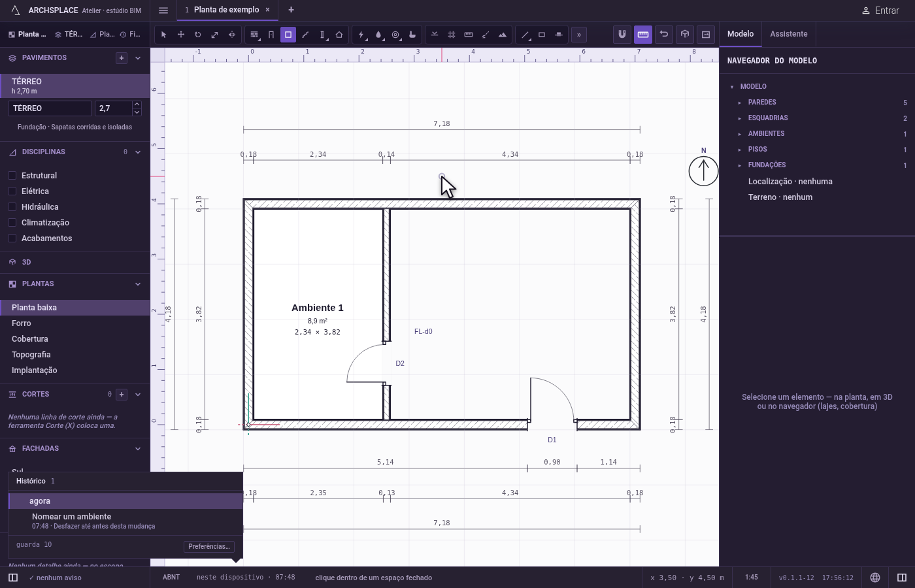Switch to the Assistente tab
The height and width of the screenshot is (588, 915).
pyautogui.click(x=788, y=34)
